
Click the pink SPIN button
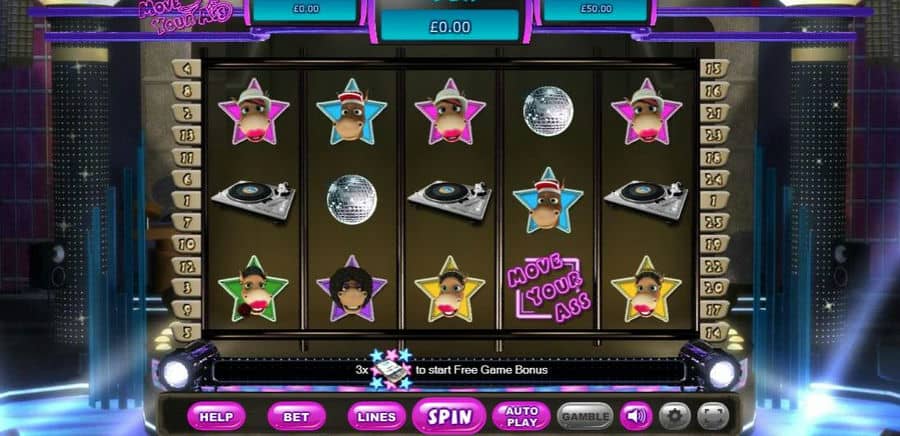(449, 416)
